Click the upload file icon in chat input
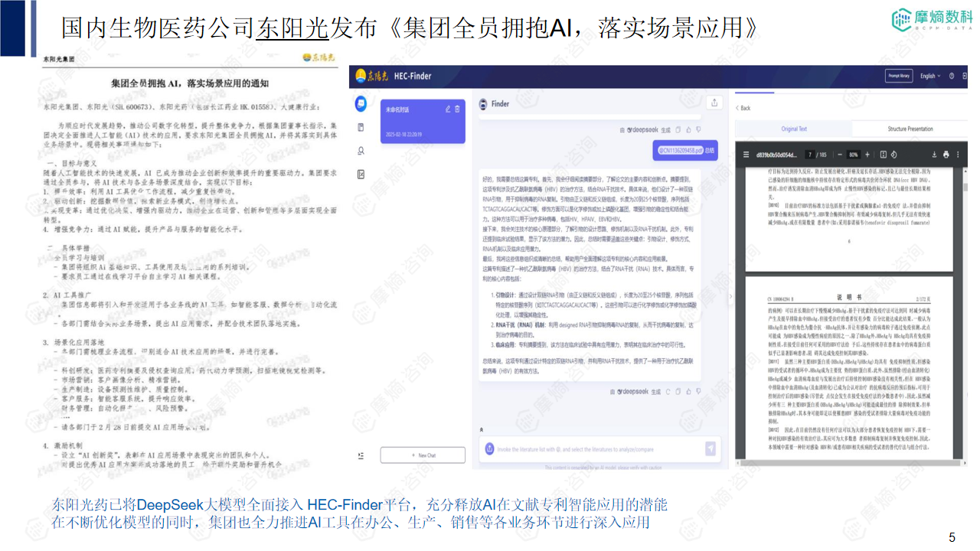Viewport: 980px width, 551px height. [x=489, y=449]
